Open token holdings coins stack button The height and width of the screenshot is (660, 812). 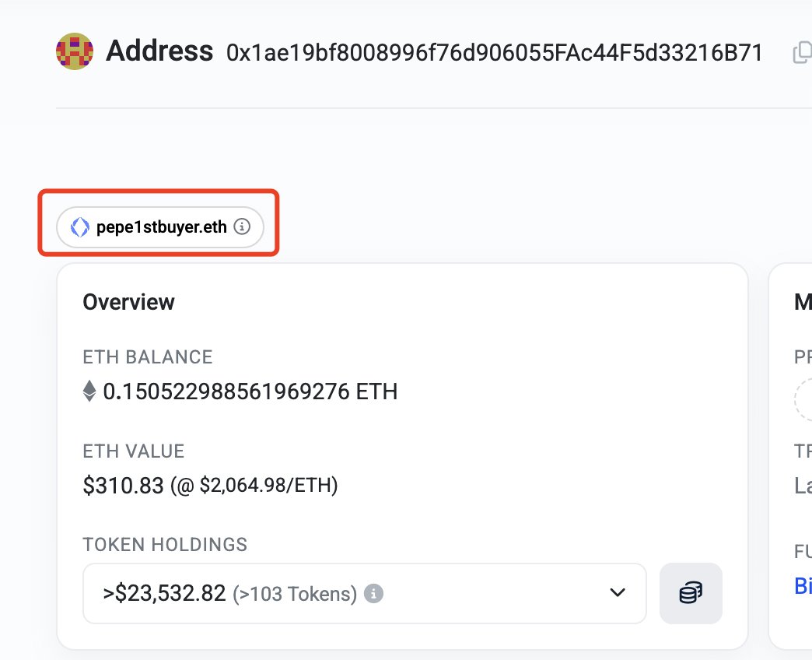691,593
